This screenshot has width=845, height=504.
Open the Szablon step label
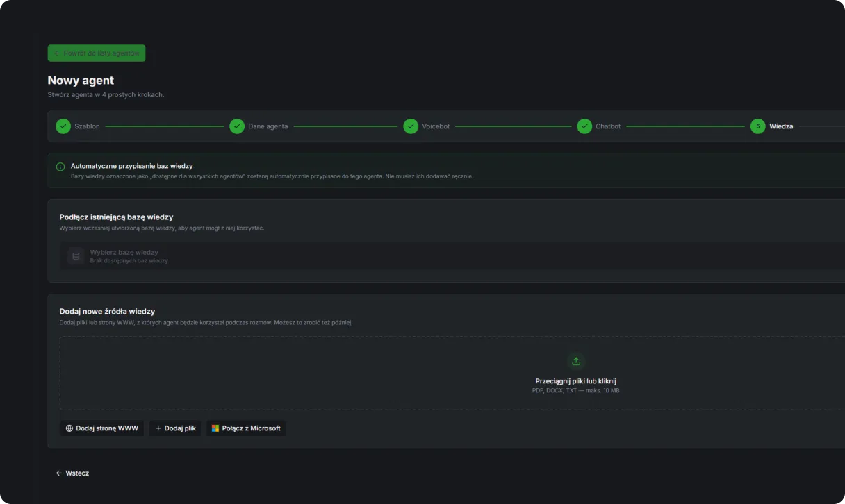point(88,126)
